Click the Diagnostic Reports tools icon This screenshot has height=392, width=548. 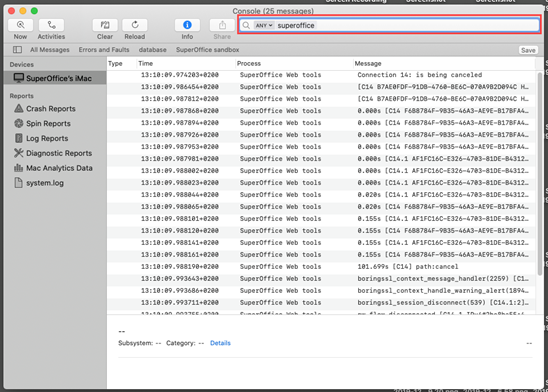click(x=19, y=153)
